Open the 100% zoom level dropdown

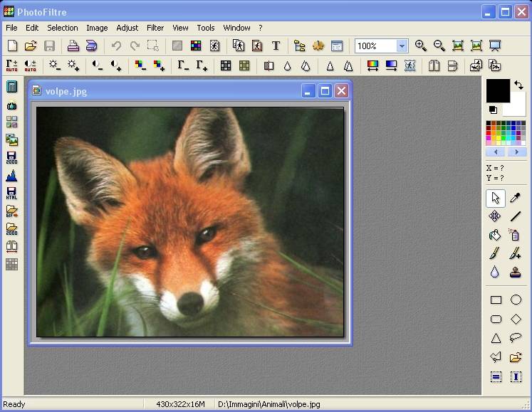[402, 46]
